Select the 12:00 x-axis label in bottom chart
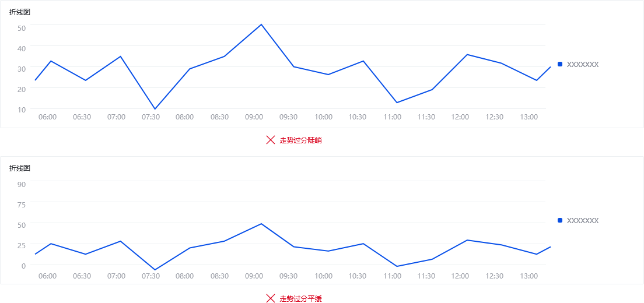 [x=460, y=276]
